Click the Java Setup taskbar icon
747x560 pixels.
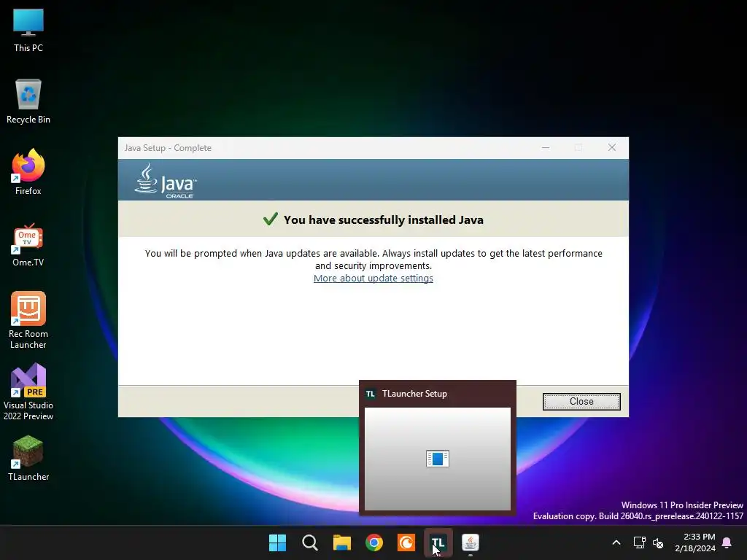(x=471, y=542)
